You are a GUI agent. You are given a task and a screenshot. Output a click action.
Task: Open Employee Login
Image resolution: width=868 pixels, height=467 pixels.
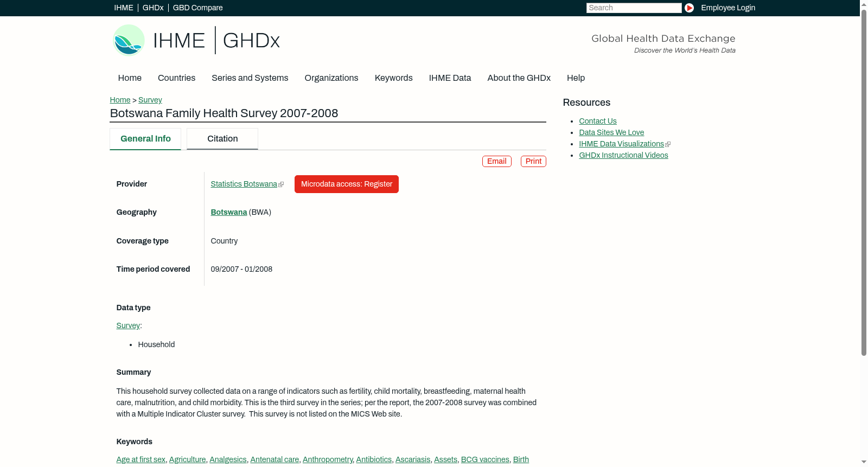click(728, 8)
